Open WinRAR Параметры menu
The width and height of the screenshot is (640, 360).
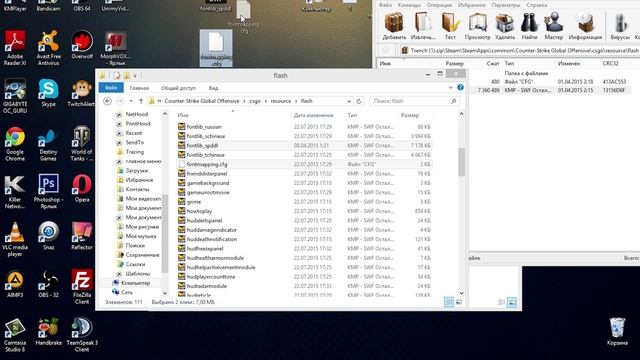pyautogui.click(x=506, y=5)
